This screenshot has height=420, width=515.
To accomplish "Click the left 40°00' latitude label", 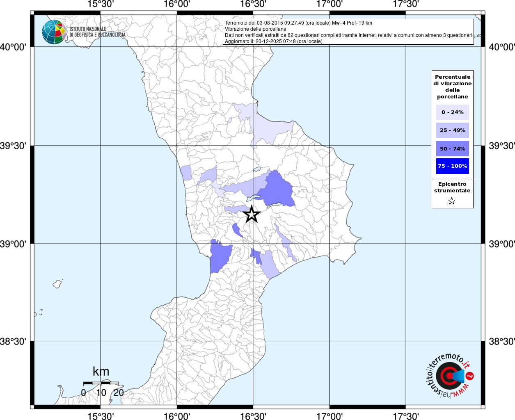I will [x=13, y=47].
